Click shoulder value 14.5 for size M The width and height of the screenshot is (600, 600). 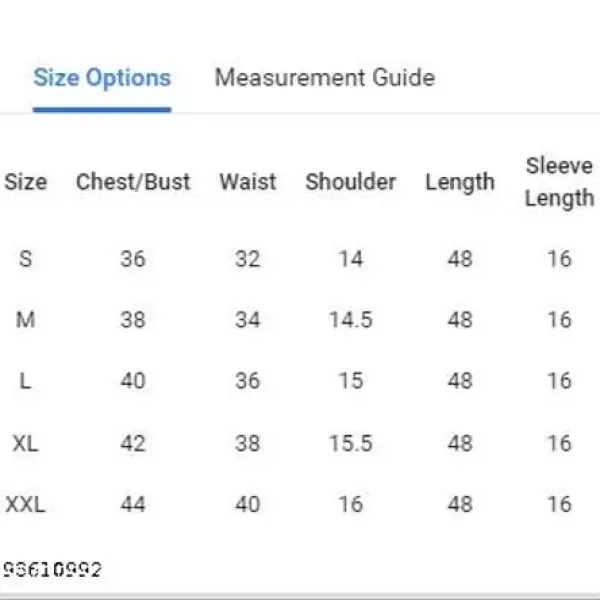[350, 320]
